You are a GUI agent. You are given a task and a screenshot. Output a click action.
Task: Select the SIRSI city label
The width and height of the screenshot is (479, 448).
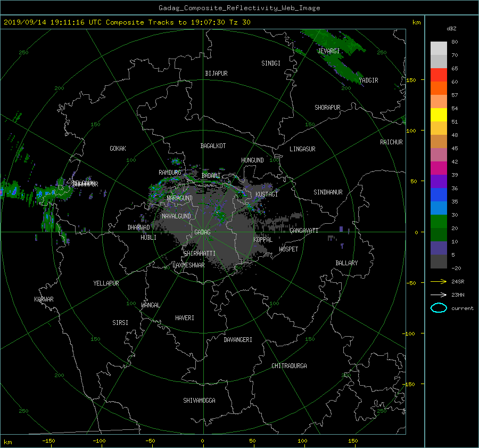120,323
